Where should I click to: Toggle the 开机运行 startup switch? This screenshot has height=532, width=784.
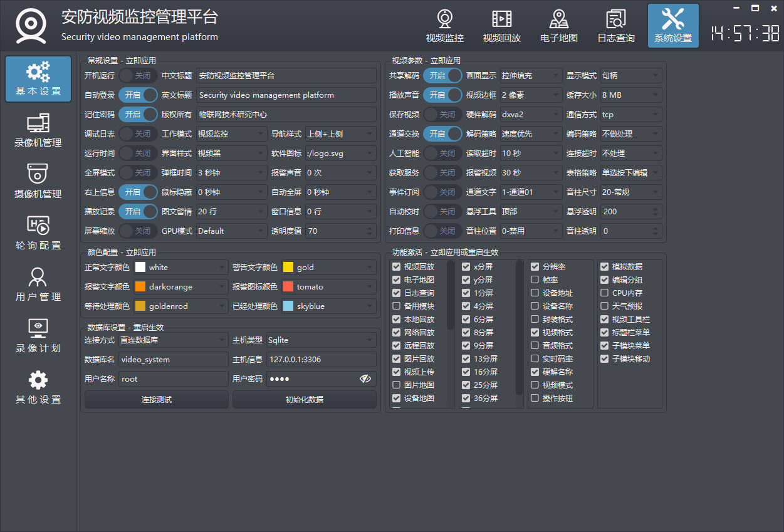pos(138,76)
